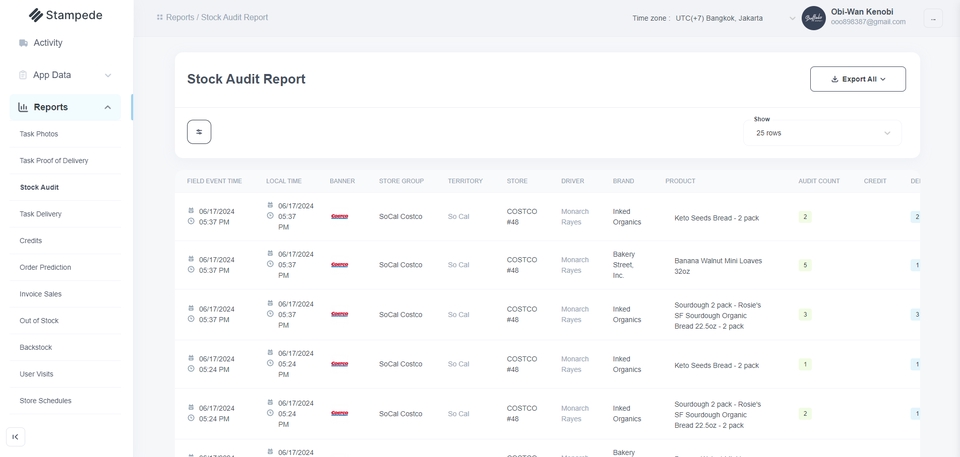
Task: Open the Invoice Sales report
Action: coord(40,294)
